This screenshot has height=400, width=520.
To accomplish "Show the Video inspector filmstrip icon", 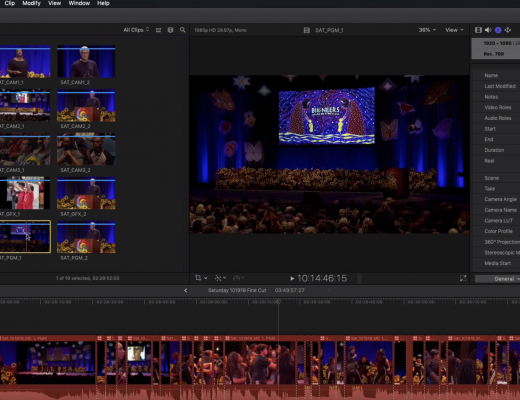I will tap(478, 30).
